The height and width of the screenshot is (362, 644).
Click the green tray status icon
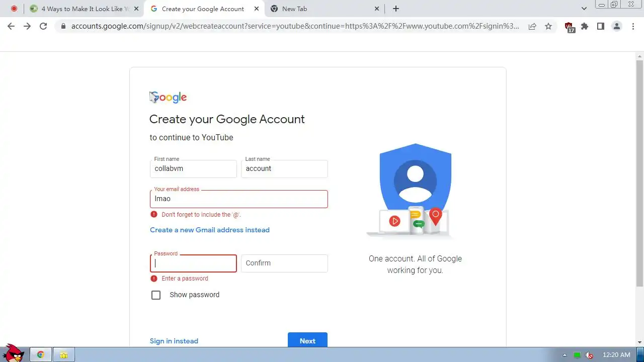(x=577, y=355)
